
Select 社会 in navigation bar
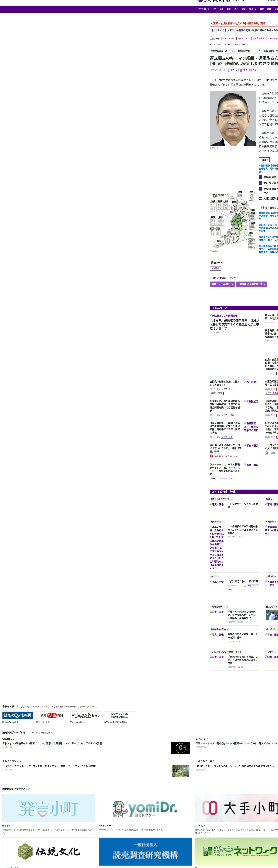coord(229,9)
